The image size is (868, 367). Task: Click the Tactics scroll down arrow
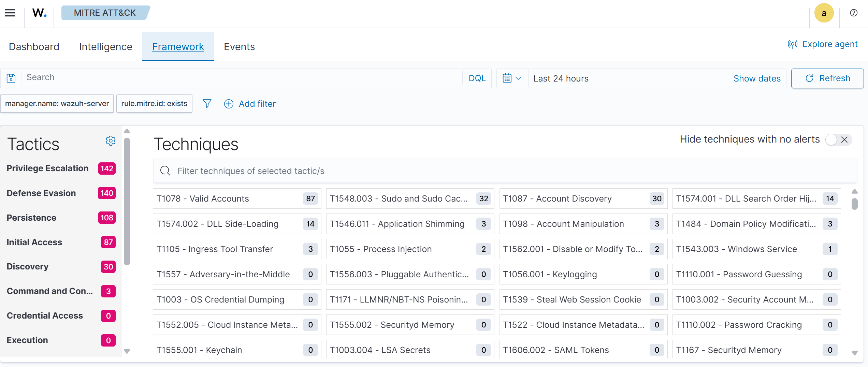coord(127,351)
